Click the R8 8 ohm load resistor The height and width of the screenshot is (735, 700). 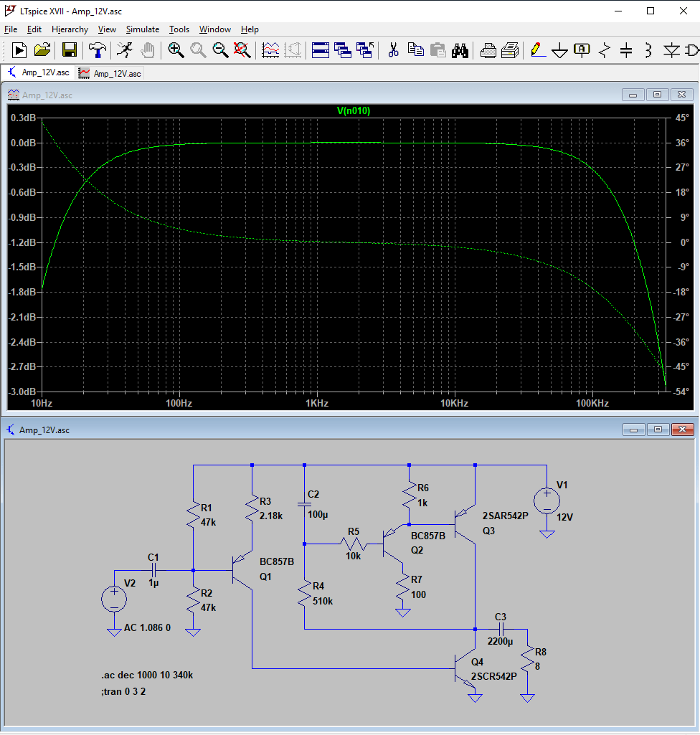pos(527,660)
